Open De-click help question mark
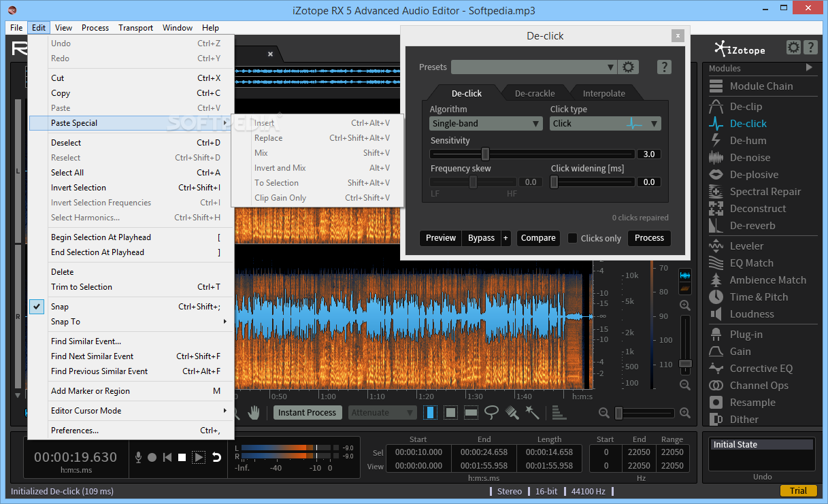The image size is (828, 504). coord(665,67)
